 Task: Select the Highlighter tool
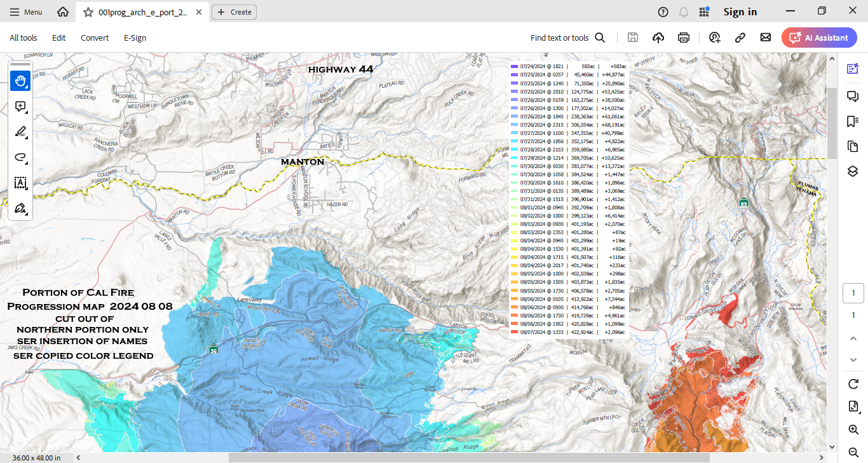(20, 132)
